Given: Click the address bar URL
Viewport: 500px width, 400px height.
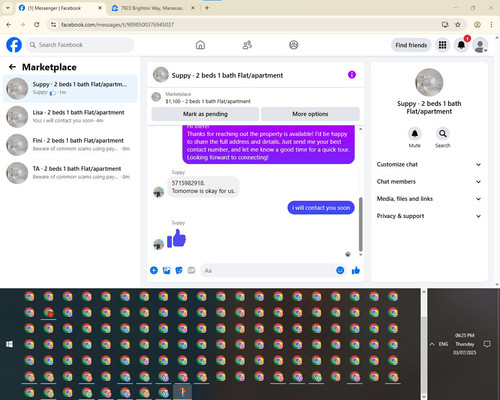Looking at the screenshot, I should coord(118,25).
